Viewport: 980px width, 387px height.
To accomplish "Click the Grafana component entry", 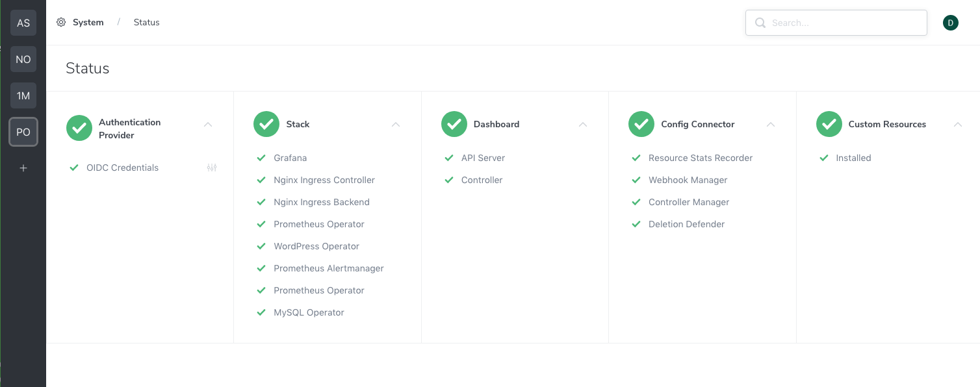I will pyautogui.click(x=290, y=158).
